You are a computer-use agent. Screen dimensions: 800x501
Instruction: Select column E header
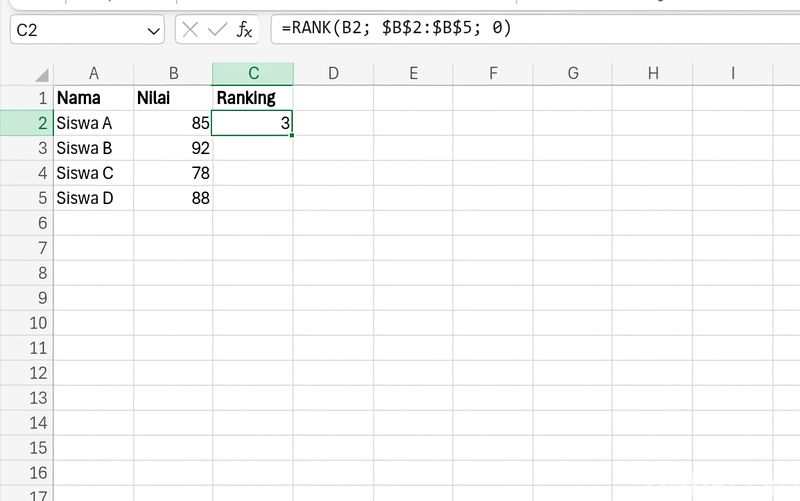click(x=413, y=73)
